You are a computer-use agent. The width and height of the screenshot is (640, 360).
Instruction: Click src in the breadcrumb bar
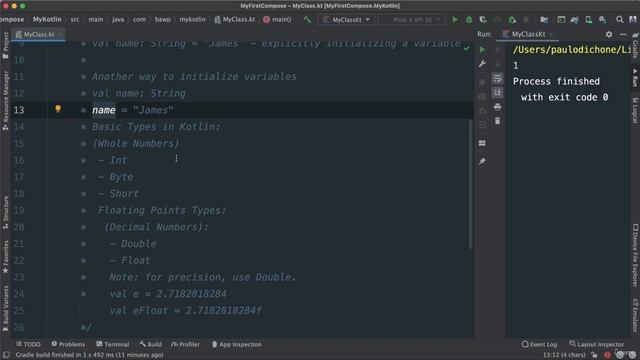tap(75, 19)
